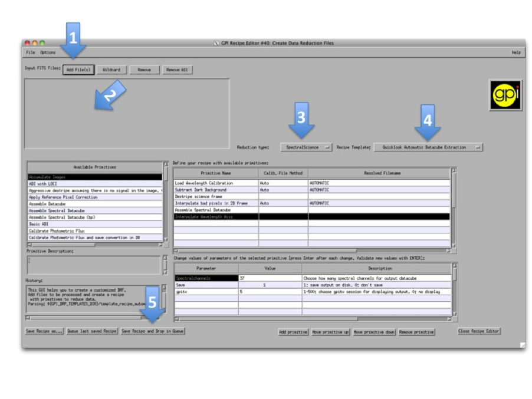
Task: Expand the Reduction type SpectralScience dropdown
Action: coord(307,147)
